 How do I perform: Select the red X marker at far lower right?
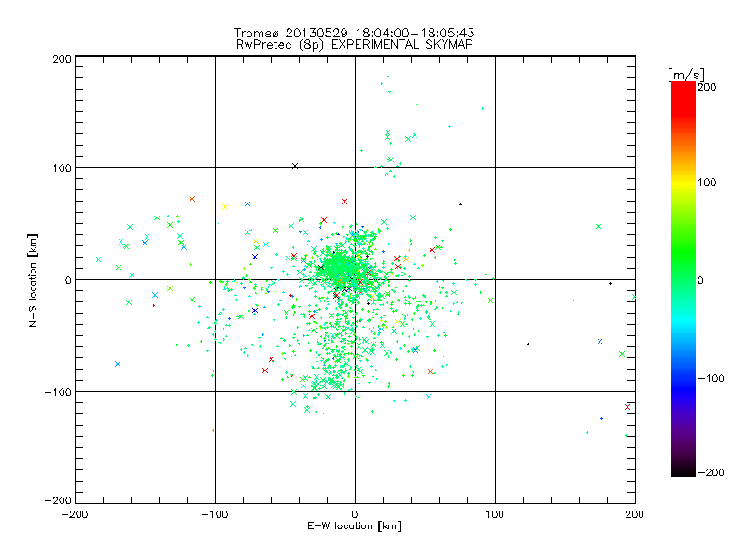click(627, 407)
